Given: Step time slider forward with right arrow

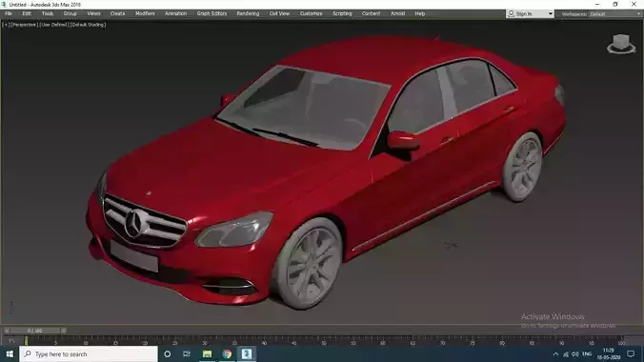Looking at the screenshot, I should coord(64,331).
